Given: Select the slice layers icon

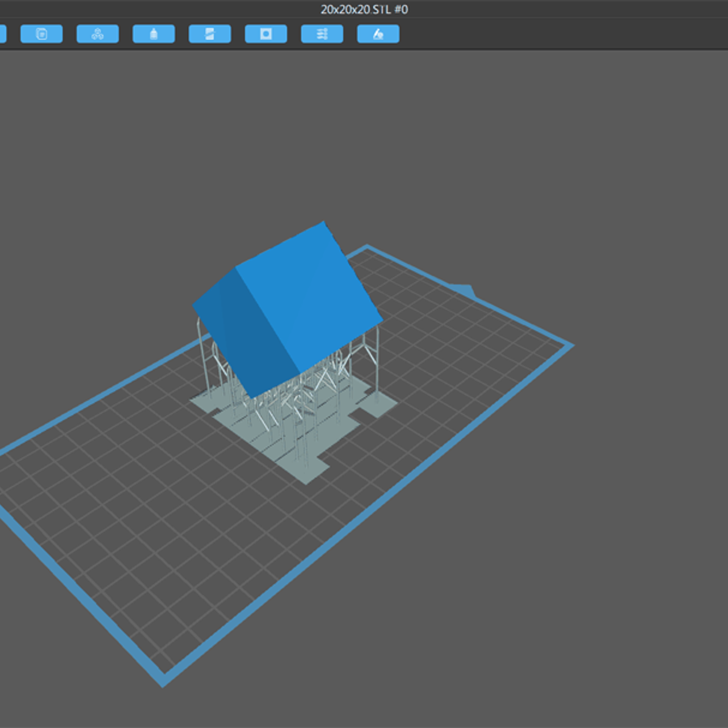Looking at the screenshot, I should (x=210, y=34).
